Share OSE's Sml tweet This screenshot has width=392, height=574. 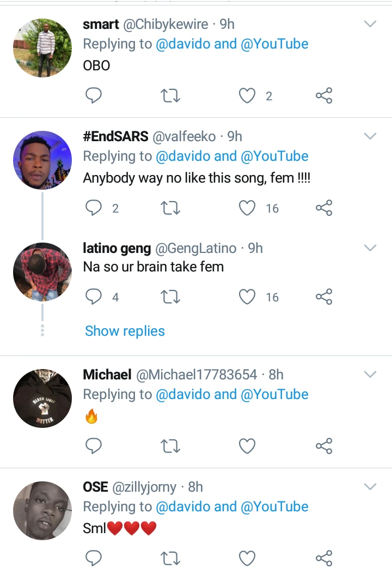tap(324, 558)
